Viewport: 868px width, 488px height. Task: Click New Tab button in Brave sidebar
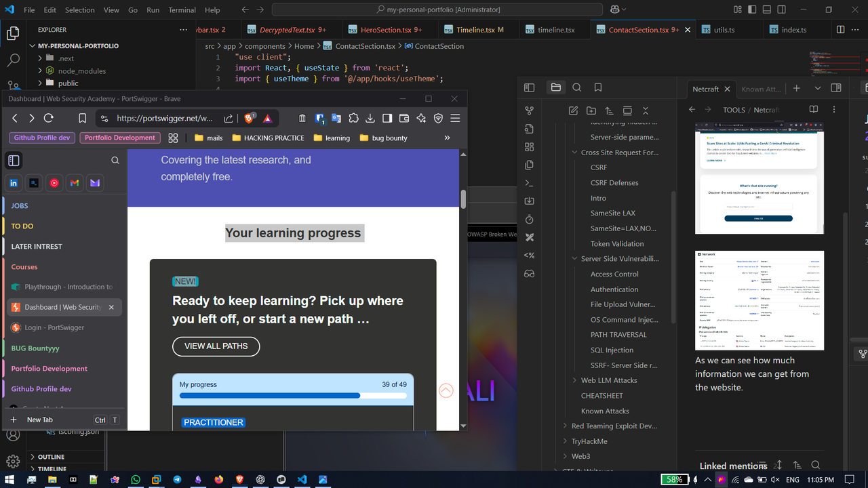pos(39,420)
